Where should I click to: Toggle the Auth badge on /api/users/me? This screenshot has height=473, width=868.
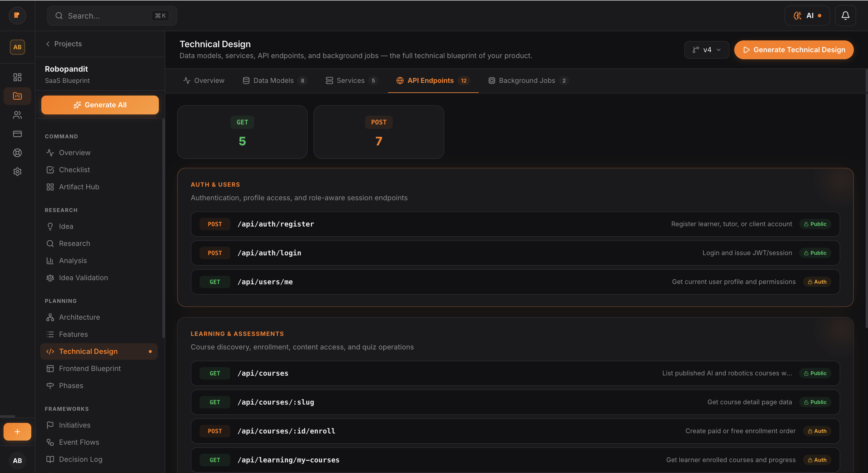817,282
